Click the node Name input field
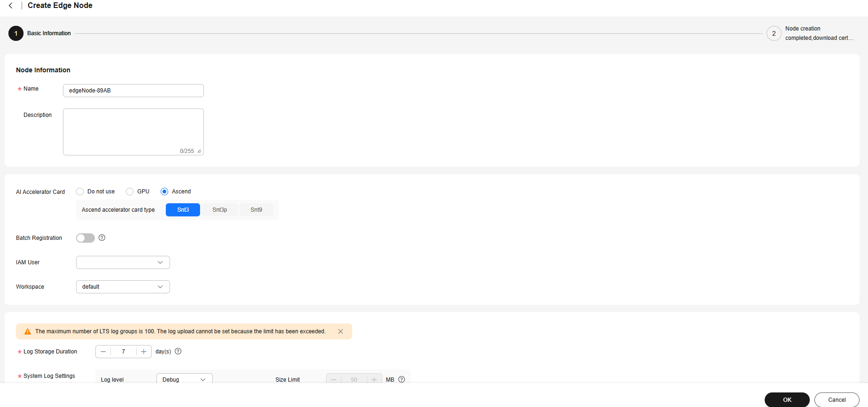 click(x=133, y=91)
